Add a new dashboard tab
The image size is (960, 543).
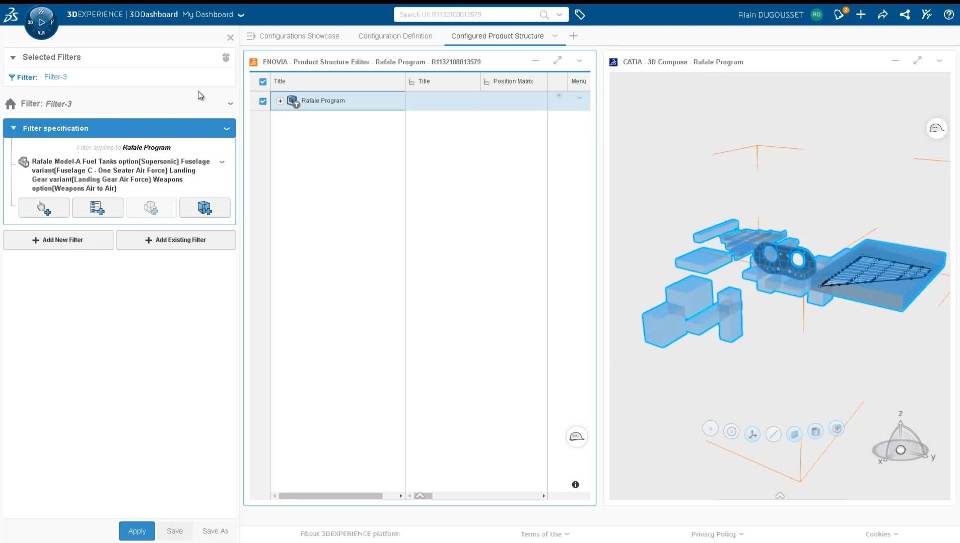pyautogui.click(x=573, y=36)
